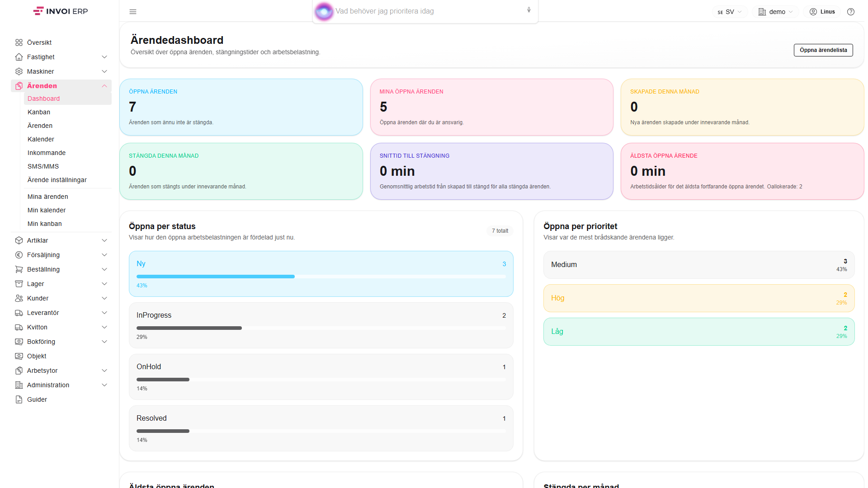Click the Lager archive icon
Image resolution: width=868 pixels, height=488 pixels.
(19, 284)
